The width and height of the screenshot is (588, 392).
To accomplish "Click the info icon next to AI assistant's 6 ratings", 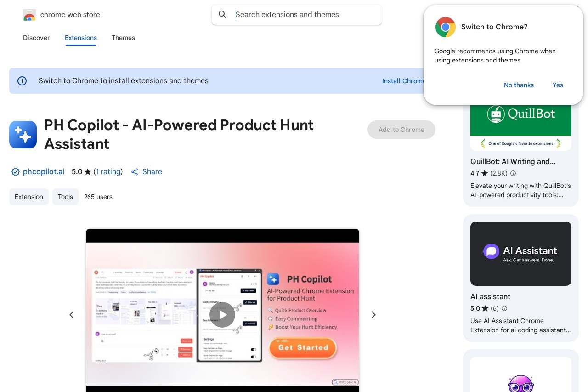I will 504,309.
